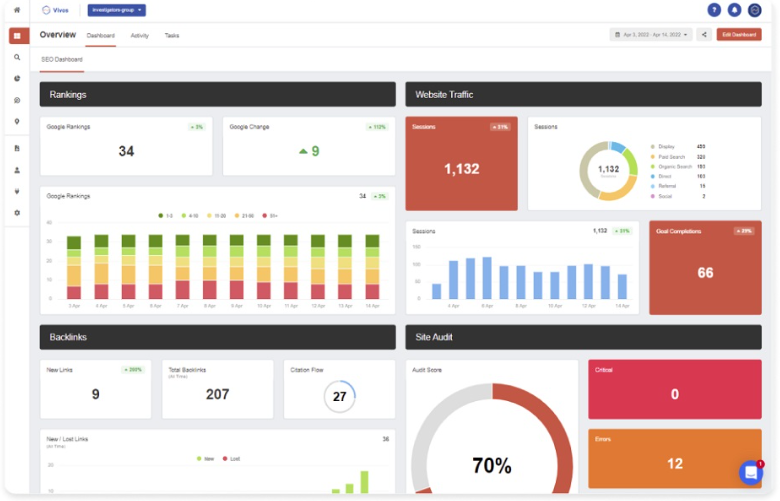
Task: Open the search magnifier sidebar icon
Action: click(17, 57)
